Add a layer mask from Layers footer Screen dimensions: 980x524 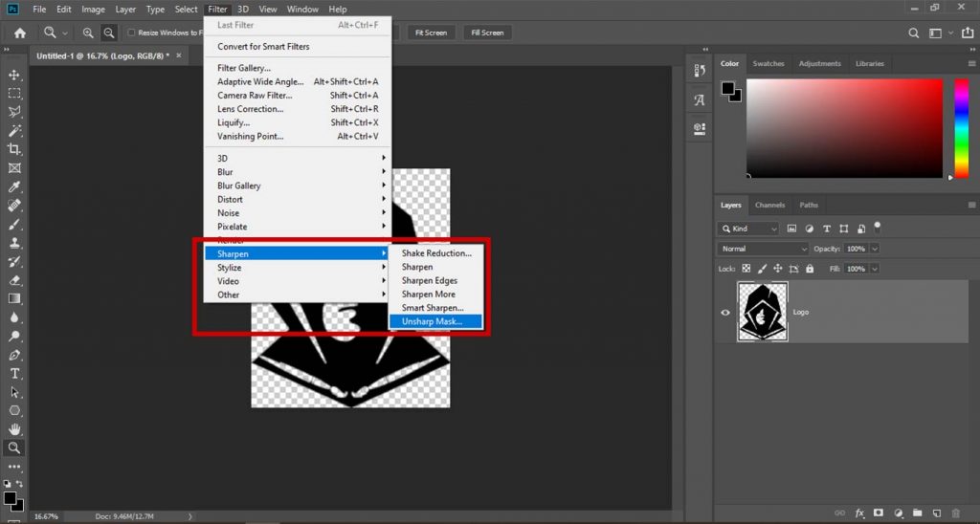click(879, 513)
